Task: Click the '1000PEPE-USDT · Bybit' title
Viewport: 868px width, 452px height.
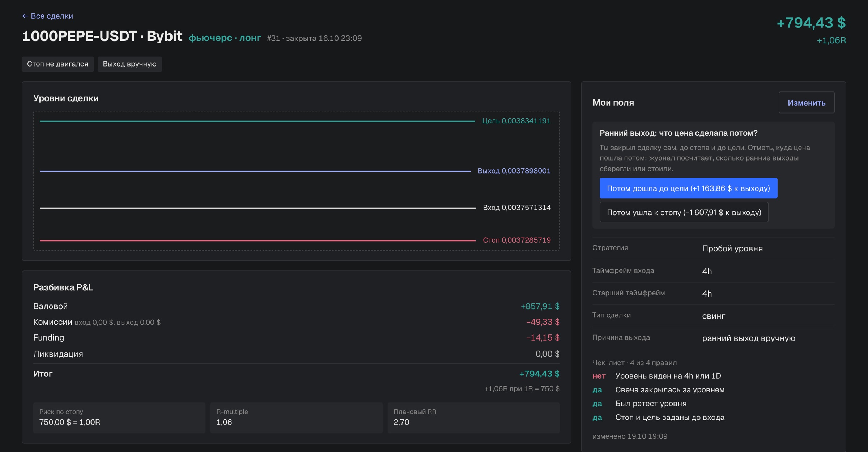Action: [102, 36]
